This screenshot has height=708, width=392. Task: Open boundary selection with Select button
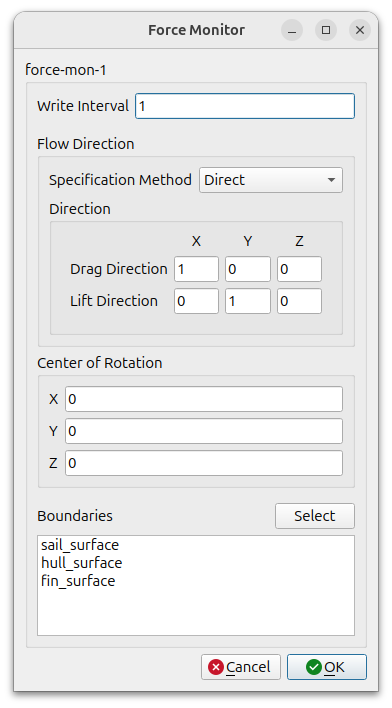(x=315, y=516)
